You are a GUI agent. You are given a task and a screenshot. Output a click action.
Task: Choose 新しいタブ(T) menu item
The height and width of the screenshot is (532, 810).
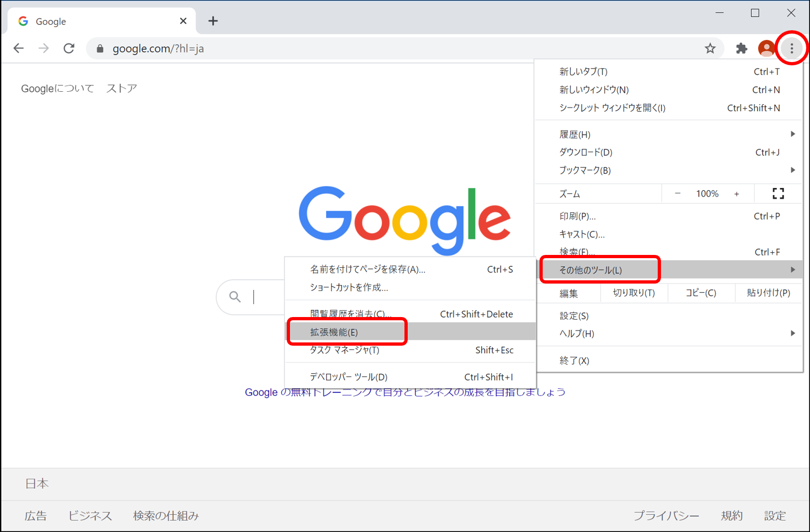tap(670, 72)
